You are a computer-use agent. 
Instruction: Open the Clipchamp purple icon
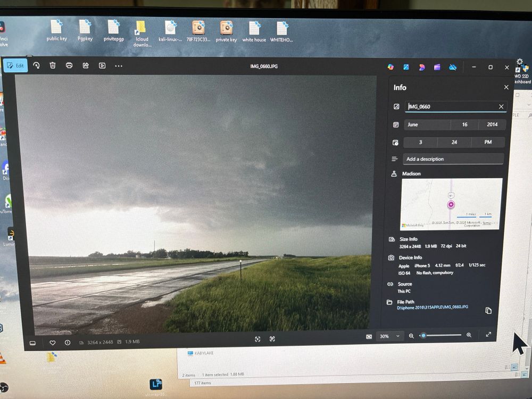(437, 67)
